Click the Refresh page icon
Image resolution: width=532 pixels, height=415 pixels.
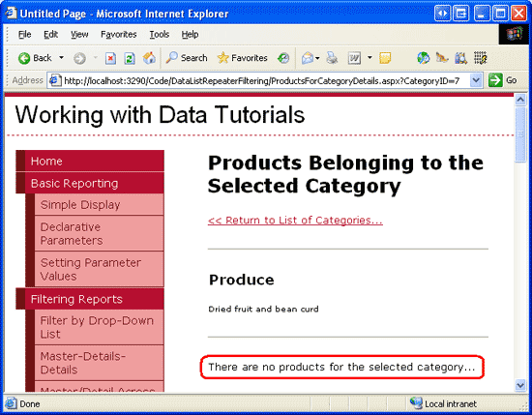click(130, 58)
